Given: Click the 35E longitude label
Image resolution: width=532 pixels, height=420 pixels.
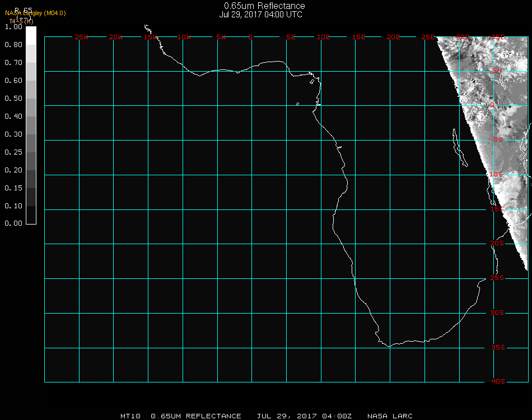Looking at the screenshot, I should (498, 38).
